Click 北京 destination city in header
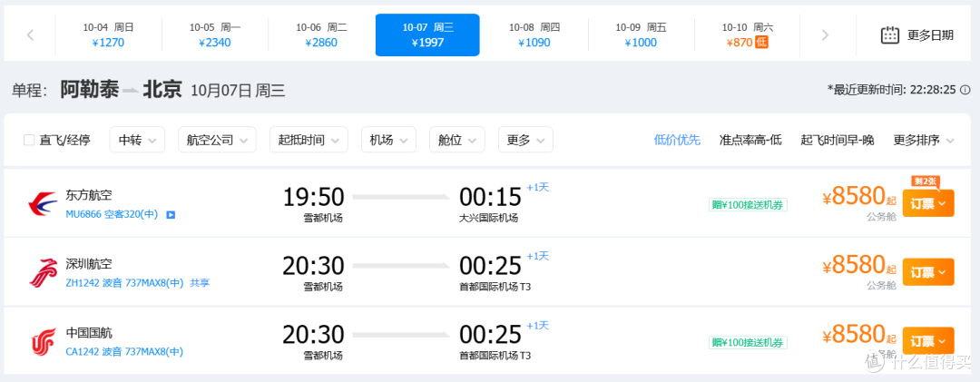Viewport: 980px width, 382px height. coord(162,90)
